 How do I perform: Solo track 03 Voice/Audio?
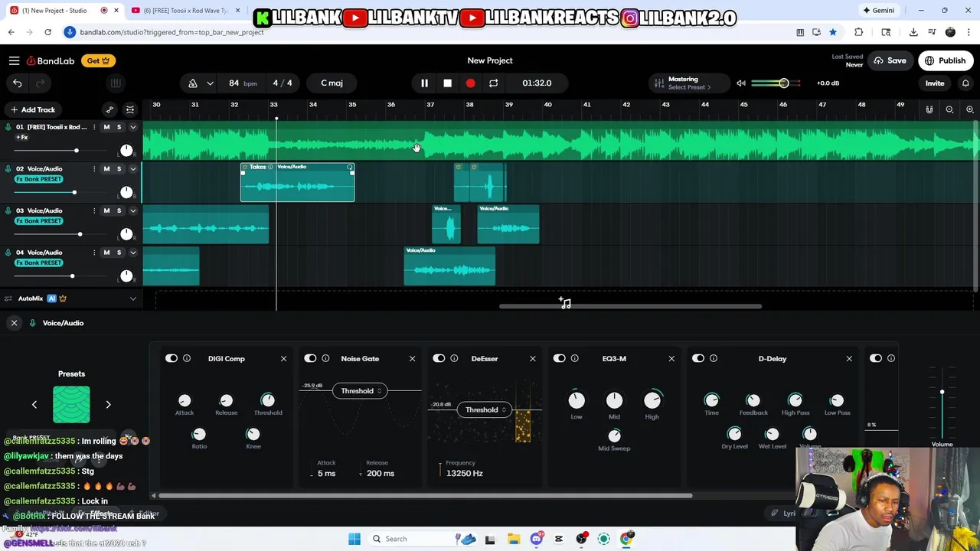(119, 210)
